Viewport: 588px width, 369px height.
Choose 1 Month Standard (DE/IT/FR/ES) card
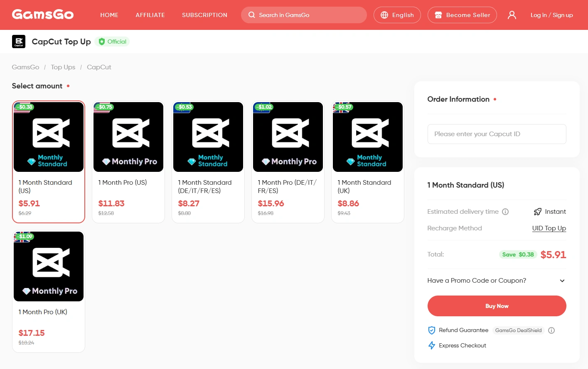coord(208,162)
